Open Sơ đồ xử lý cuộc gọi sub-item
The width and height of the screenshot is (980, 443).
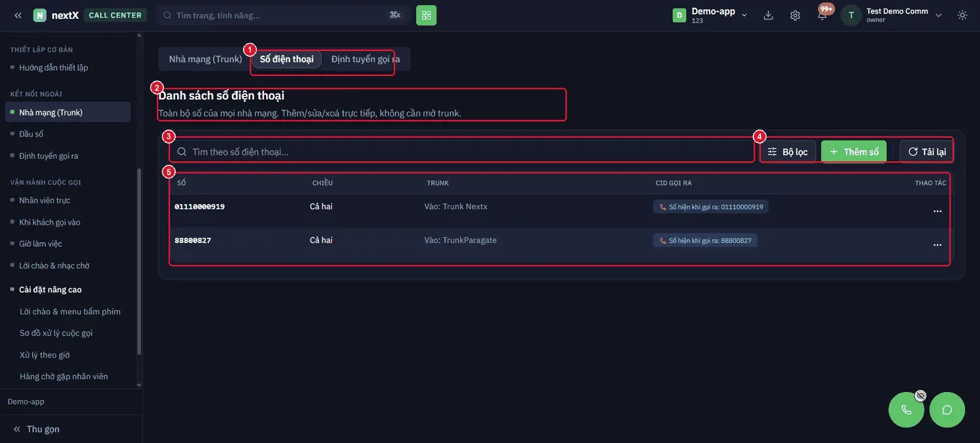tap(56, 333)
